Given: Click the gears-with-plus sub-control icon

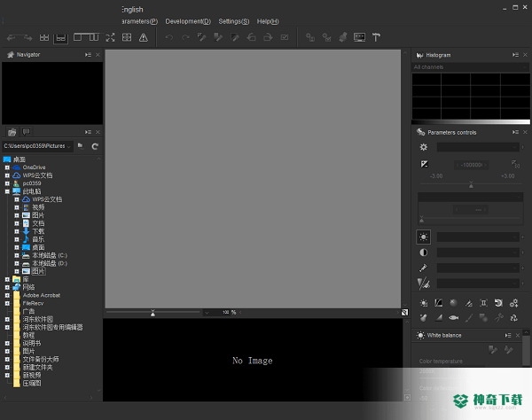Looking at the screenshot, I should 513,303.
